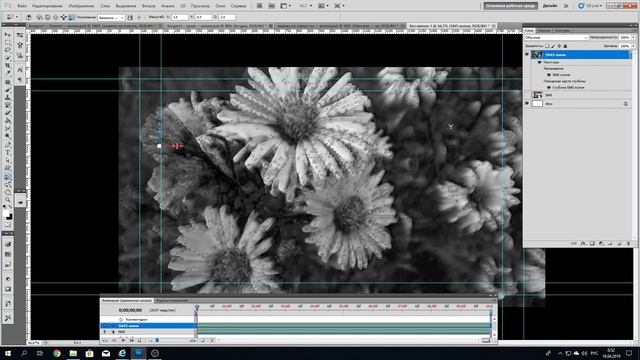
Task: Toggle the Комментарии stopwatch in timeline
Action: coord(121,319)
